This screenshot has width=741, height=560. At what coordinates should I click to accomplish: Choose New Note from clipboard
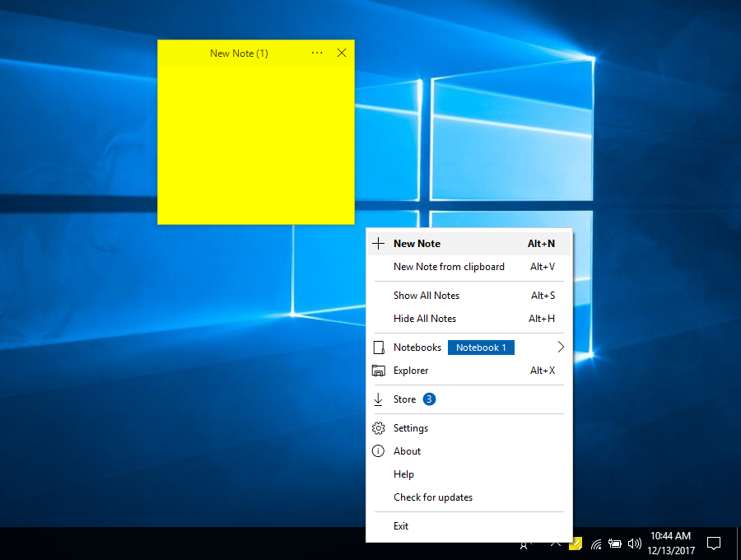(x=449, y=266)
